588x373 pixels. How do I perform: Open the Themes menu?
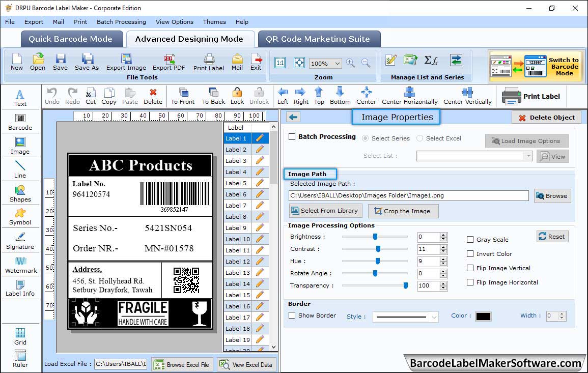tap(214, 22)
